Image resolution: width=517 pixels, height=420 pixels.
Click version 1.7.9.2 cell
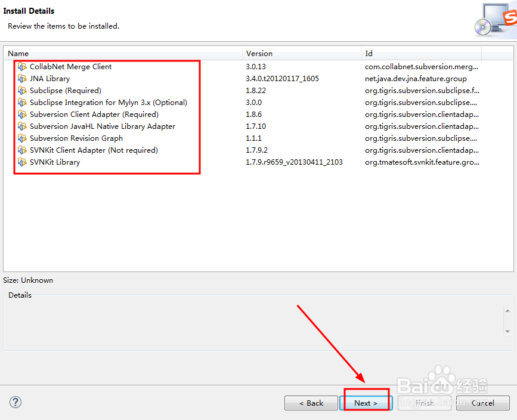(256, 150)
